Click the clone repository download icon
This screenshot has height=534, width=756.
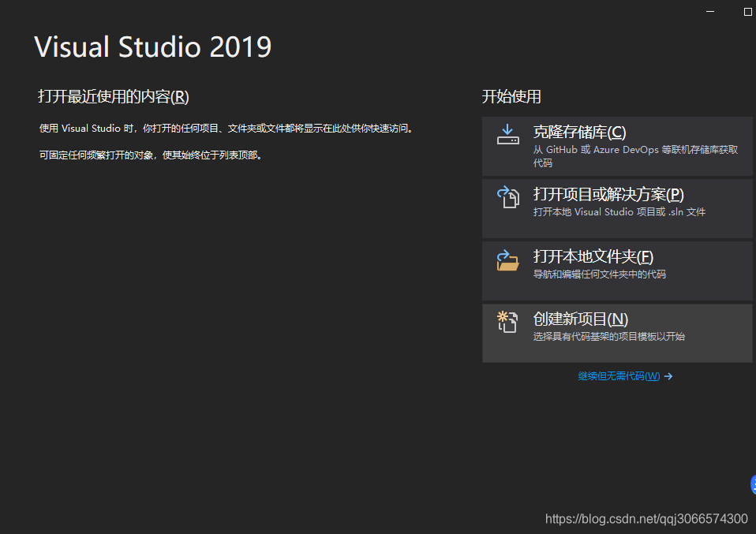[507, 134]
